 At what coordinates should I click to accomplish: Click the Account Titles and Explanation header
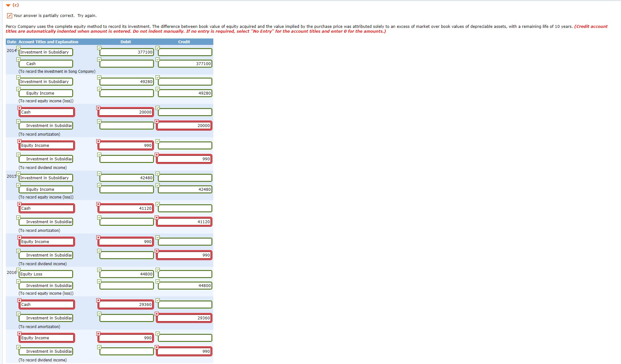pyautogui.click(x=48, y=42)
